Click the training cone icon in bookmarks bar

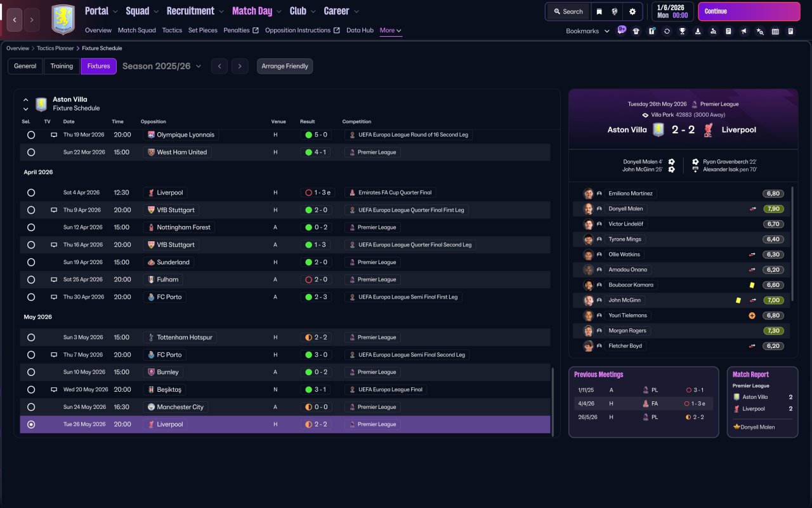(x=698, y=31)
